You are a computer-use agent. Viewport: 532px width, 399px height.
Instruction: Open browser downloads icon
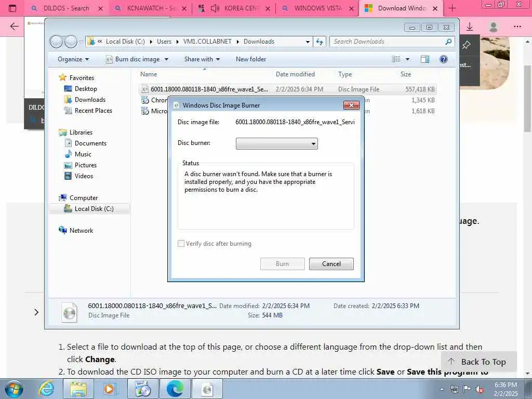(470, 26)
